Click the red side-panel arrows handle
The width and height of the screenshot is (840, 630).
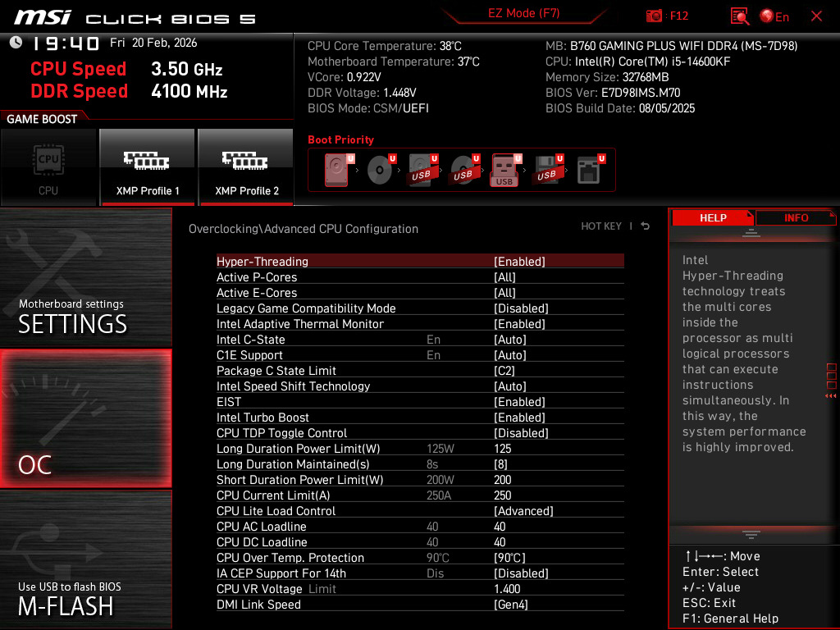pyautogui.click(x=831, y=381)
